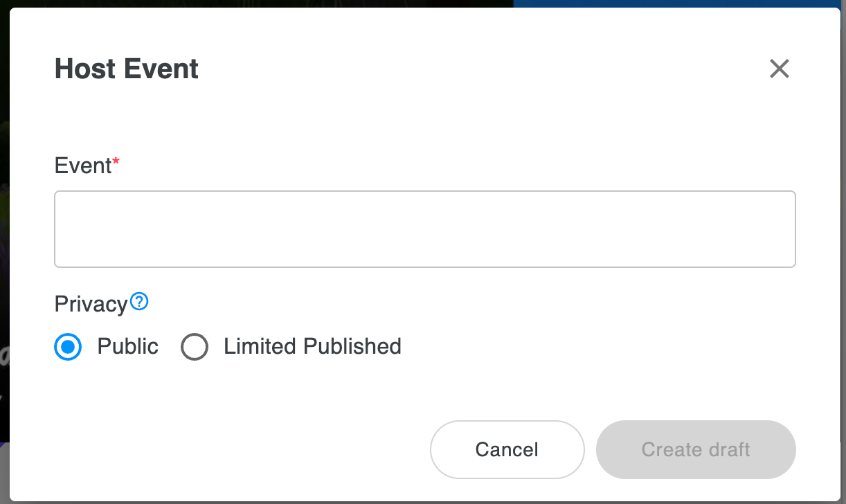
Task: Dismiss the dialog using the X icon
Action: point(780,69)
